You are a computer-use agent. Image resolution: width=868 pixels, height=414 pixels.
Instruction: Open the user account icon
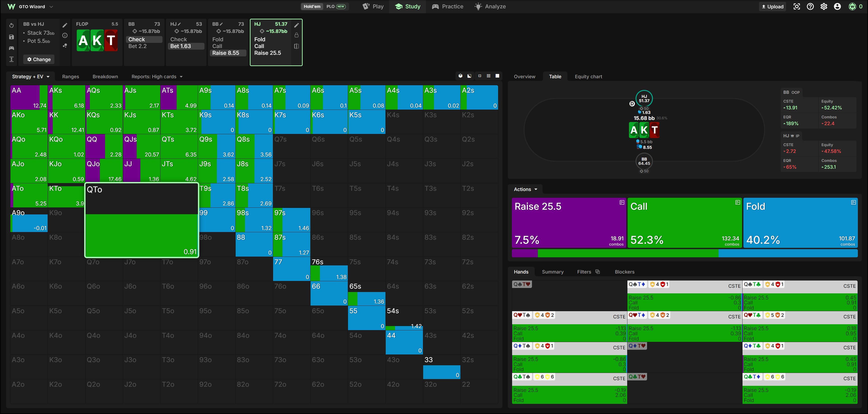pos(837,6)
